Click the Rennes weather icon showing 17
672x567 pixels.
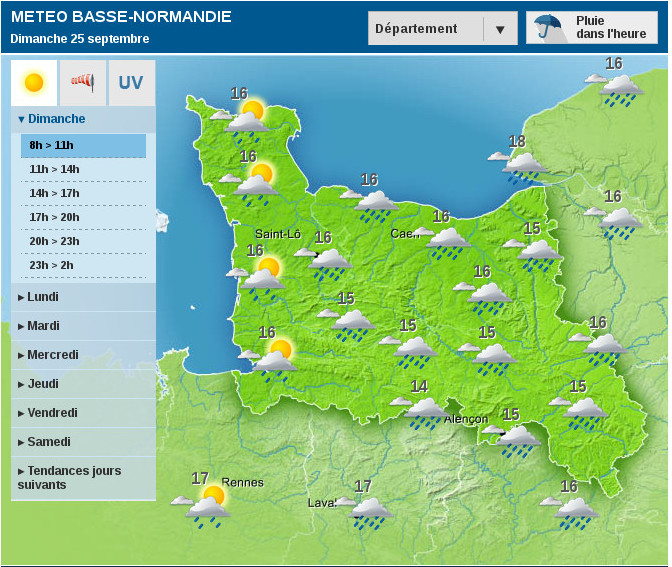click(x=207, y=506)
